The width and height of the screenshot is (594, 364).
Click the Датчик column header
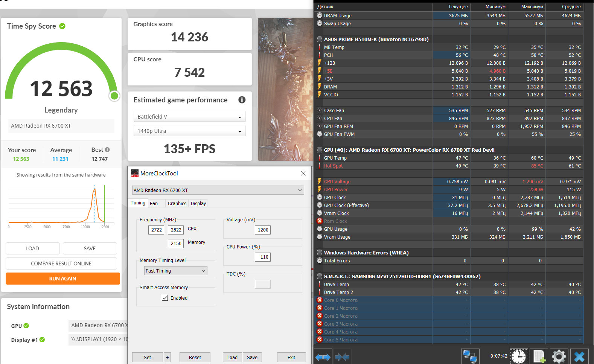pyautogui.click(x=373, y=7)
